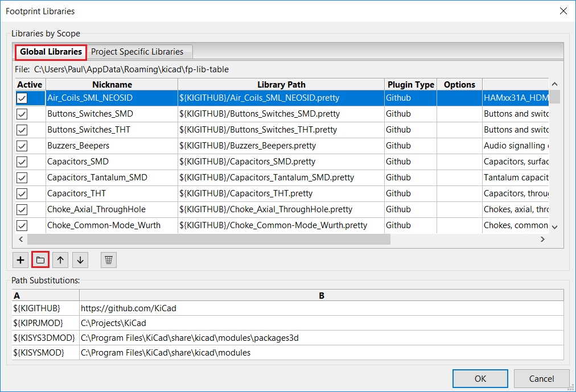Viewport: 576px width, 392px height.
Task: Select nickname cell Buttons_Switches_SMD
Action: (112, 114)
